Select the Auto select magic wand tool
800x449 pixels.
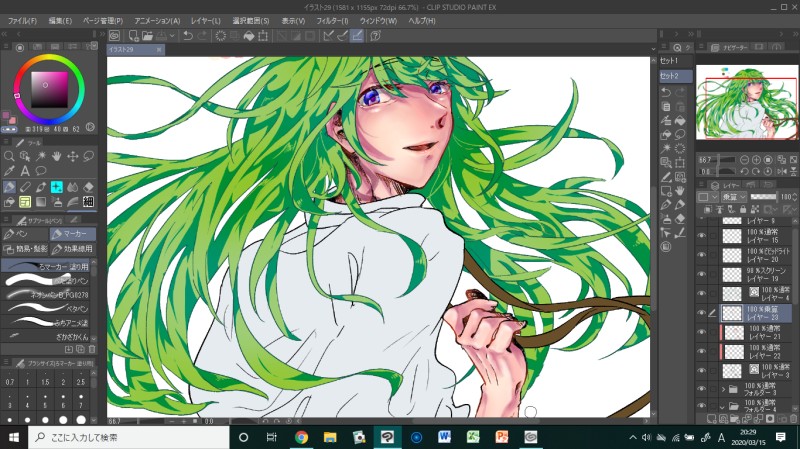click(40, 156)
